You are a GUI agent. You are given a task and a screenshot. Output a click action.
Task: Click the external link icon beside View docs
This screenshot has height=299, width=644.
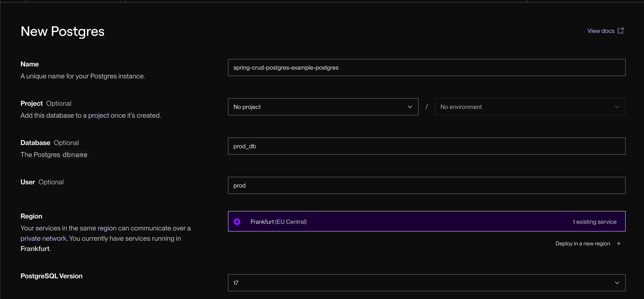coord(620,31)
